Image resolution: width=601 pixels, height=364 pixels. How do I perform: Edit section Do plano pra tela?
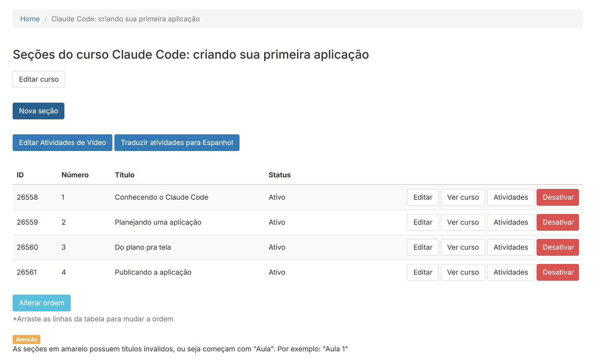(423, 247)
